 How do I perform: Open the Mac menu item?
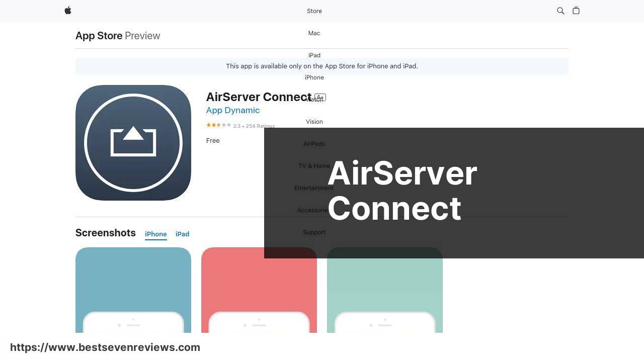(314, 33)
